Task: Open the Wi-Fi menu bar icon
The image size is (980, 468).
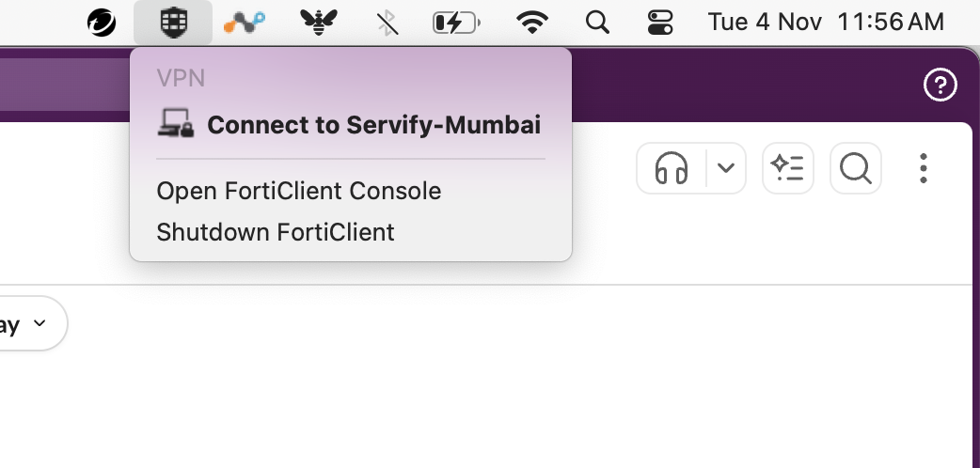Action: [533, 23]
